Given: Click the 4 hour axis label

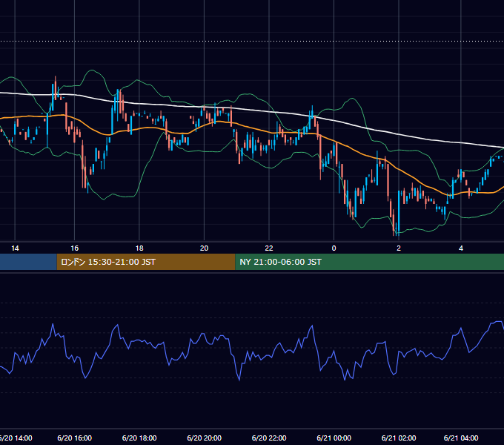Looking at the screenshot, I should (x=461, y=248).
